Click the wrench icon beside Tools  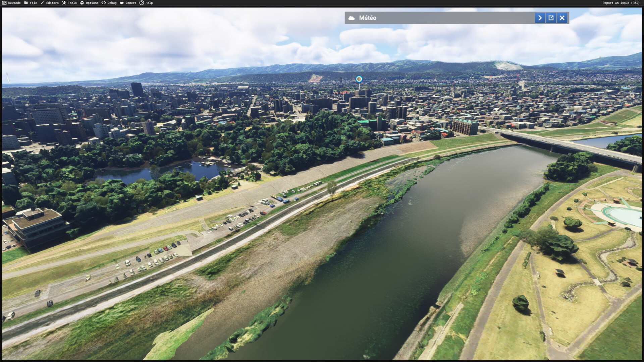click(64, 3)
